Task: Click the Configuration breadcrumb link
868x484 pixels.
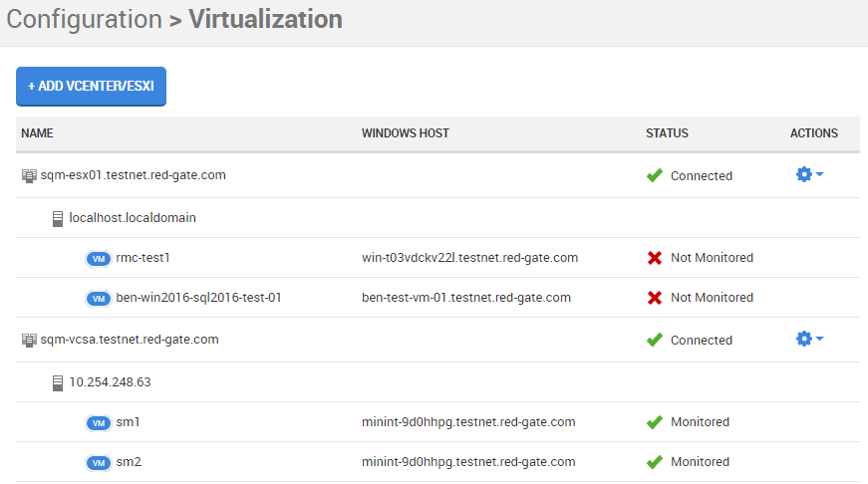Action: tap(84, 19)
